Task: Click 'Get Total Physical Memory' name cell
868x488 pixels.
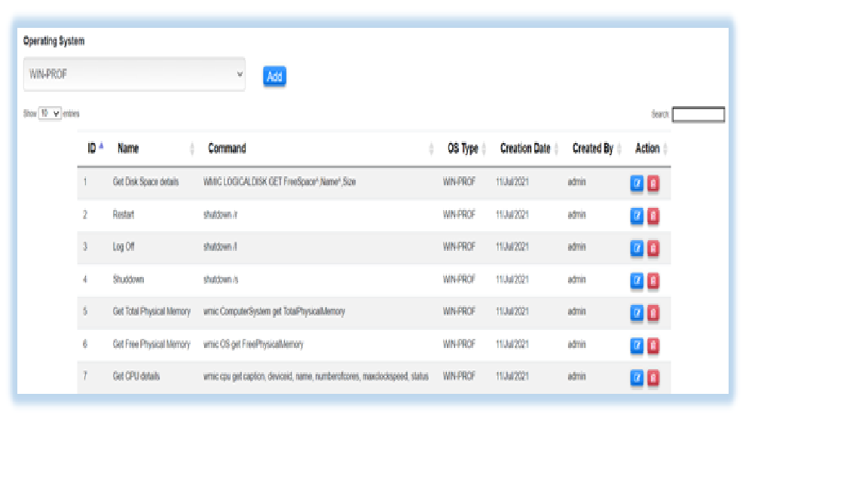Action: [151, 312]
